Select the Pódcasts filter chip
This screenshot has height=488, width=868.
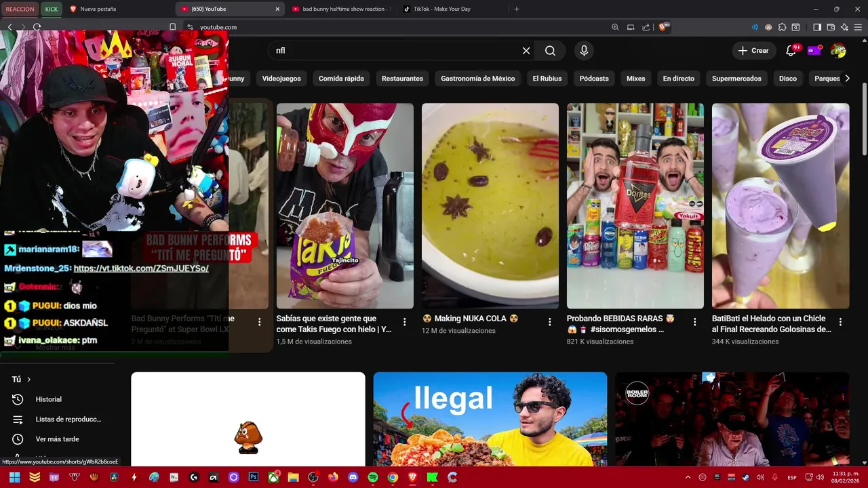(594, 79)
